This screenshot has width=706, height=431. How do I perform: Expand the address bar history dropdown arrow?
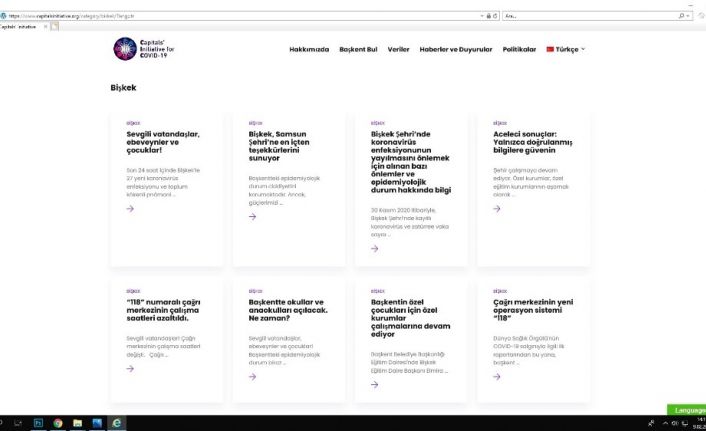482,16
